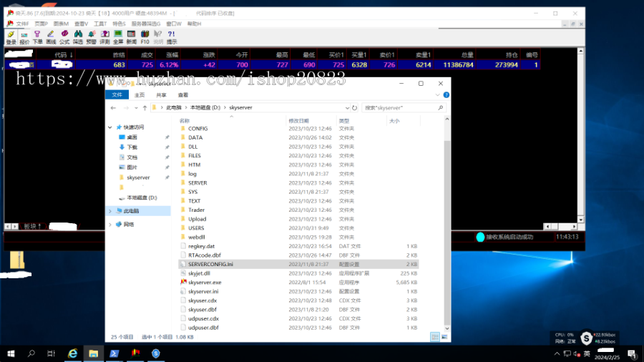Open the 报价 quotes toolbar icon
This screenshot has height=362, width=644.
24,37
